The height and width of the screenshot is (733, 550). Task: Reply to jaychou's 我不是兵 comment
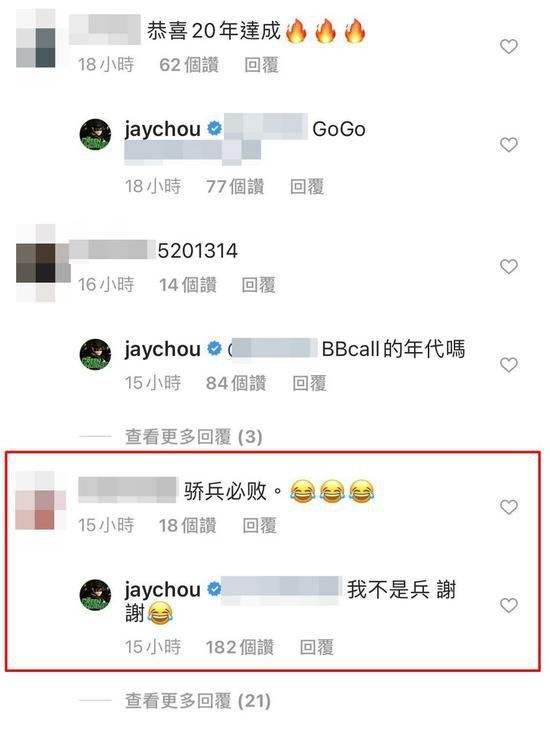[x=316, y=647]
